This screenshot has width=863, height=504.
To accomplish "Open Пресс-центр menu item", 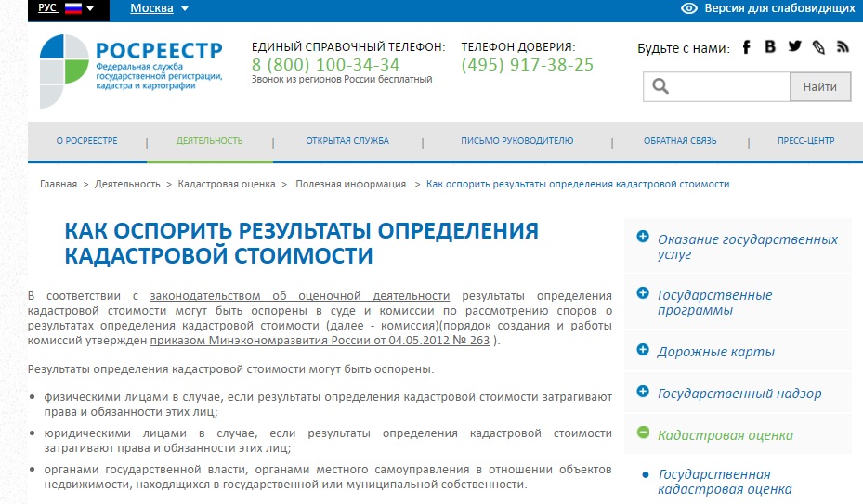I will pos(805,141).
